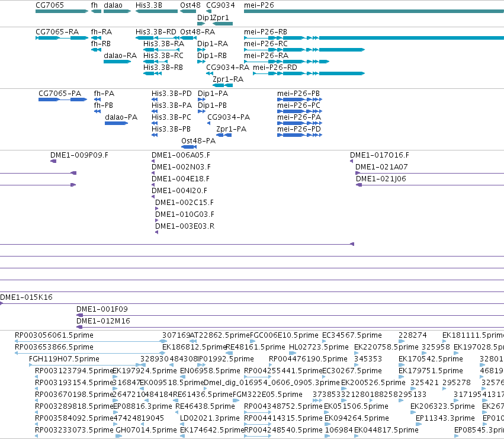504x439 pixels.
Task: Click the His3.3B-PD protein label
Action: point(172,94)
